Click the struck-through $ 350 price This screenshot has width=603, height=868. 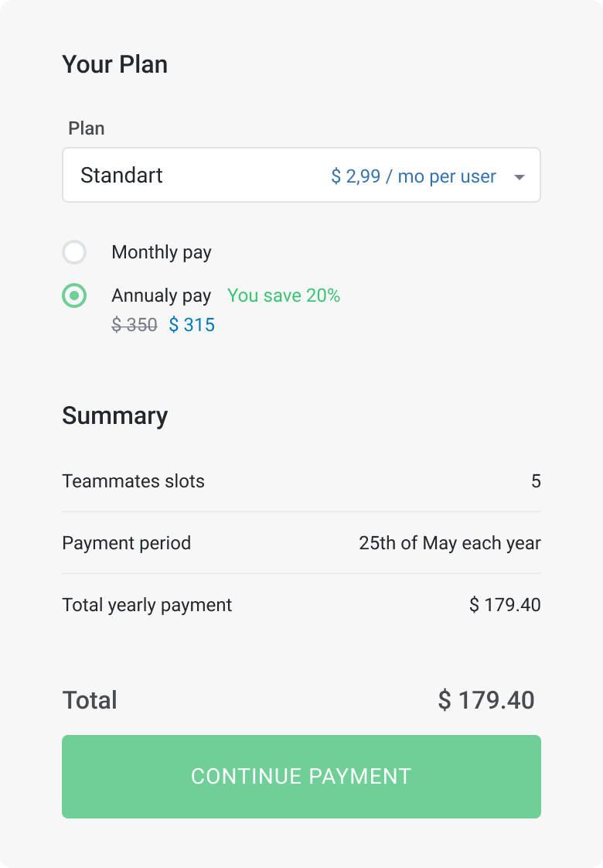(135, 324)
